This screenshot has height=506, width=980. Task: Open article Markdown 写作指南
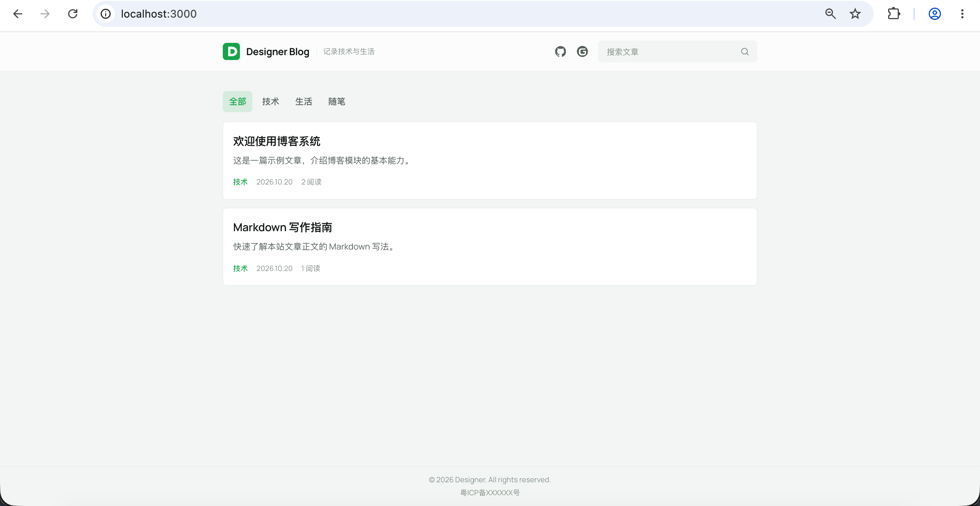(283, 227)
